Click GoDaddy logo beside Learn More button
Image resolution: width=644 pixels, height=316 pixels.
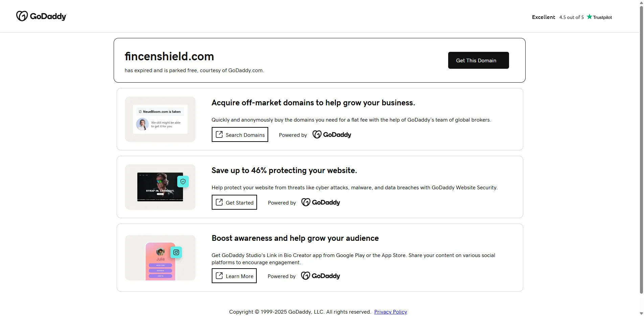point(320,275)
